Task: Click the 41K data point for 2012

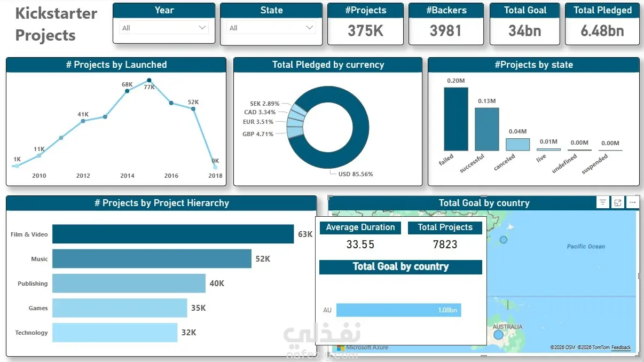Action: click(83, 121)
